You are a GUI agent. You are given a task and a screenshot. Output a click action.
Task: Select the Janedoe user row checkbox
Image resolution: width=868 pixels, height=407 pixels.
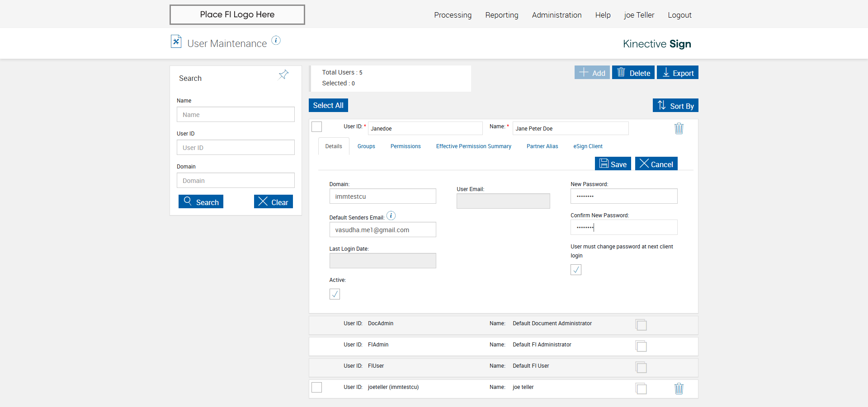click(317, 127)
